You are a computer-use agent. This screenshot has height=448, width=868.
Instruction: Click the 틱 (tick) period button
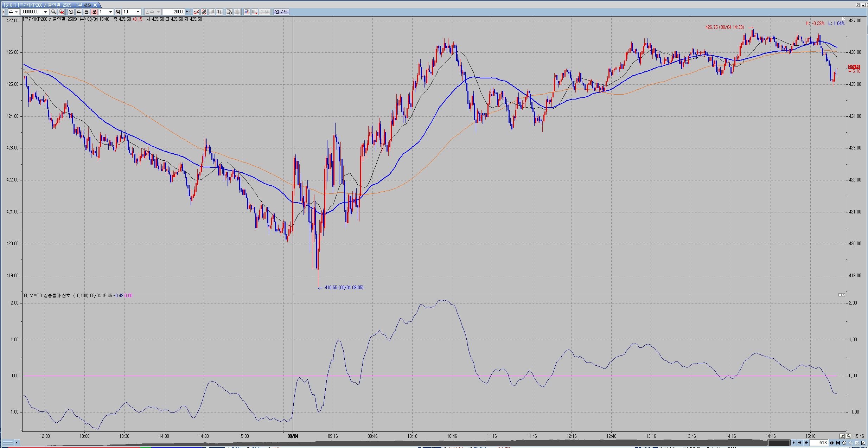pyautogui.click(x=118, y=12)
